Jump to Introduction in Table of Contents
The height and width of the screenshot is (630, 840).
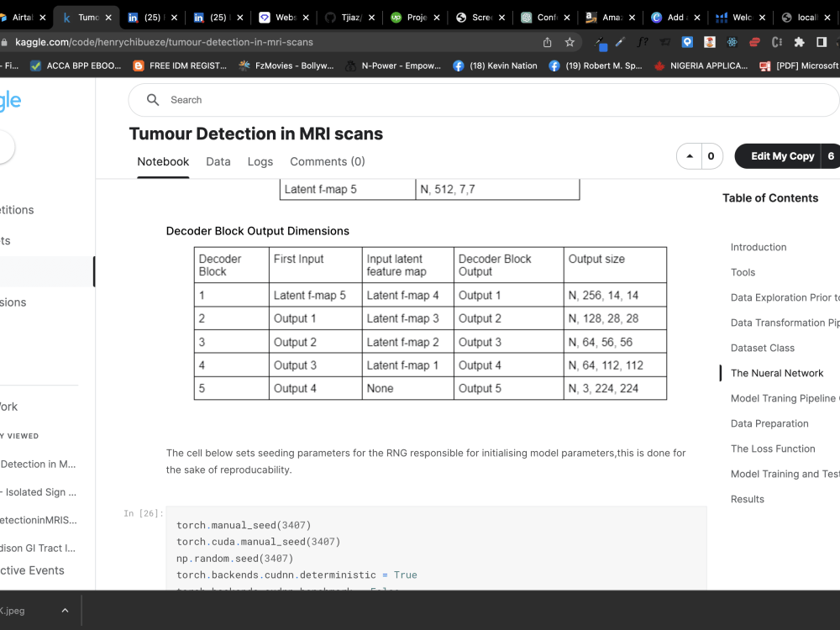pyautogui.click(x=759, y=248)
